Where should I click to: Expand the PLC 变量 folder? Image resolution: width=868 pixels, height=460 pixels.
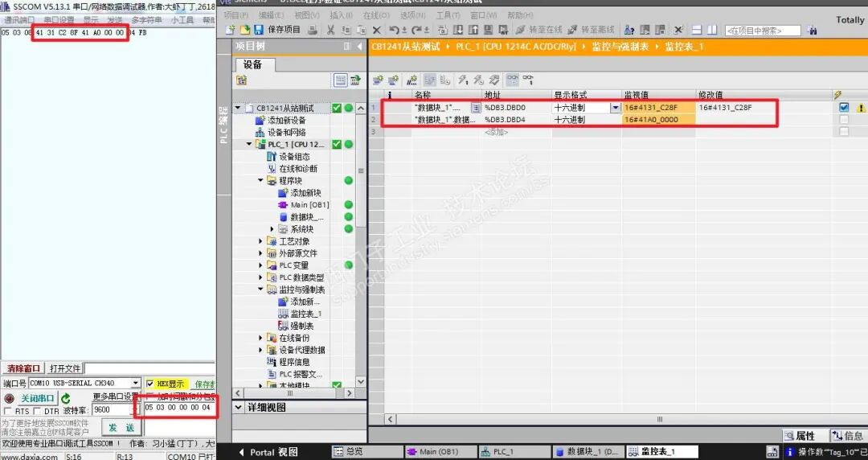260,265
